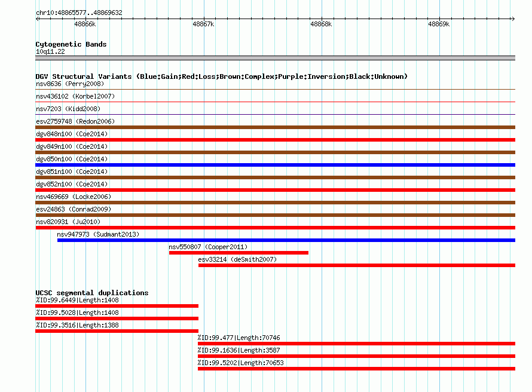The image size is (532, 392).
Task: Open dgv848n100 (Coe2014) variant details
Action: point(72,134)
